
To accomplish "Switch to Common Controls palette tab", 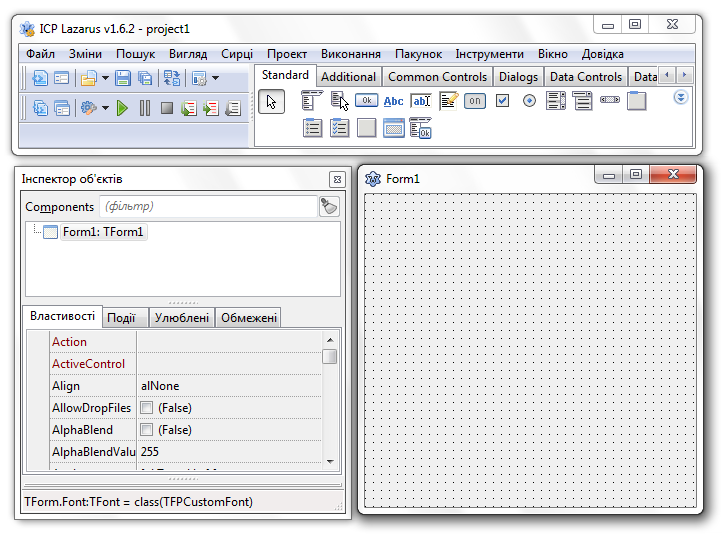I will pyautogui.click(x=437, y=77).
